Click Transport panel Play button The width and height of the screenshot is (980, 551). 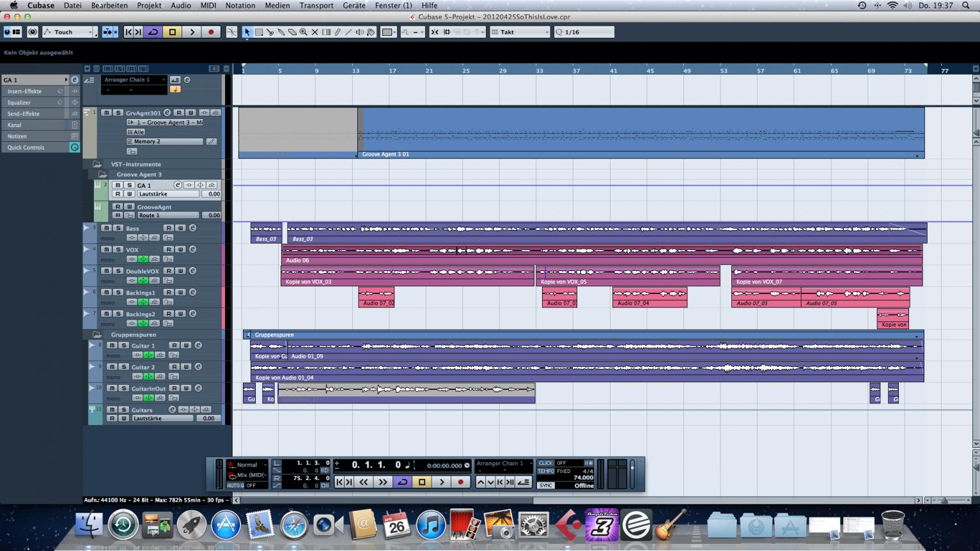point(442,482)
